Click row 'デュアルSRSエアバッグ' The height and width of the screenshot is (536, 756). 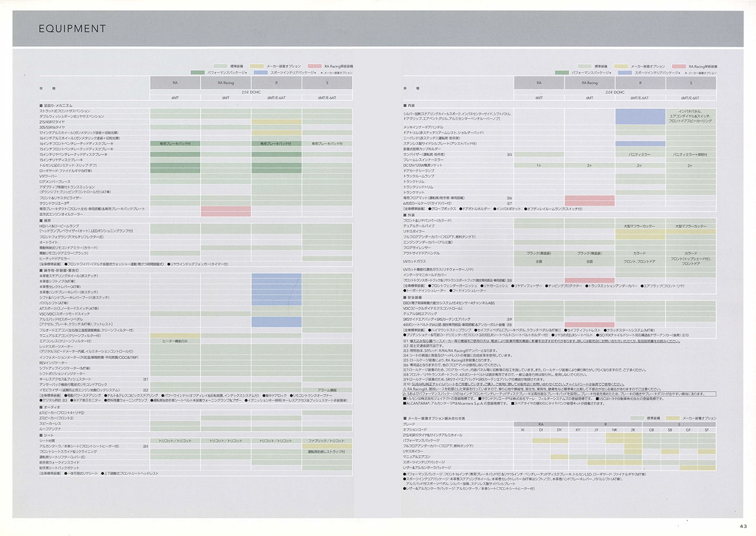pos(559,314)
